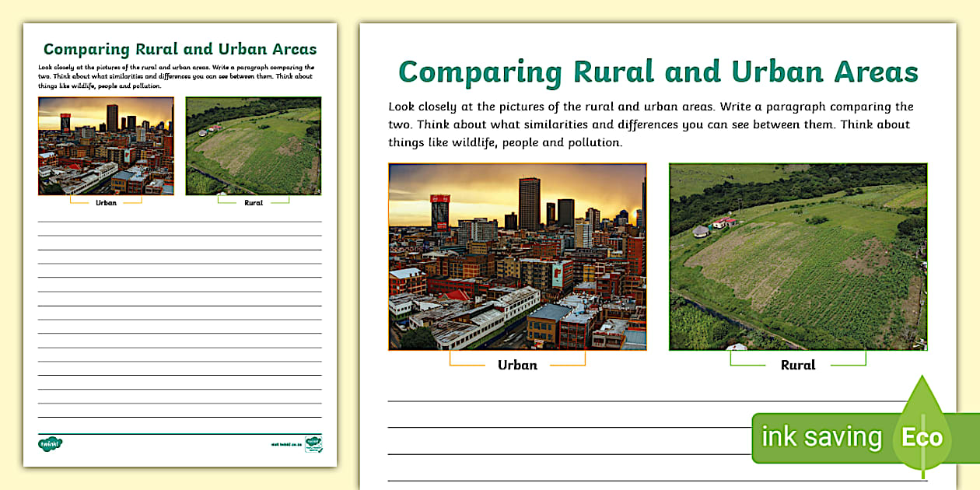Select the large Rural farmland photo
The width and height of the screenshot is (980, 490).
click(798, 257)
